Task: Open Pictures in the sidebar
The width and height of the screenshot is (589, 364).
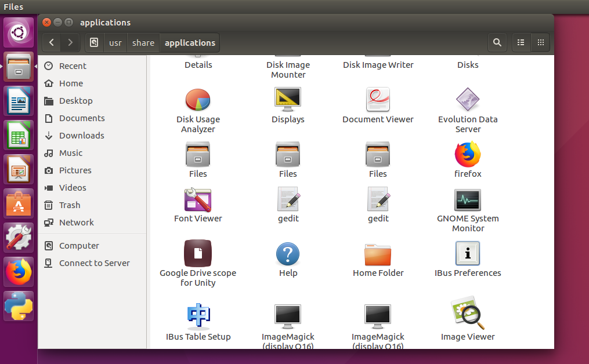Action: click(92, 170)
